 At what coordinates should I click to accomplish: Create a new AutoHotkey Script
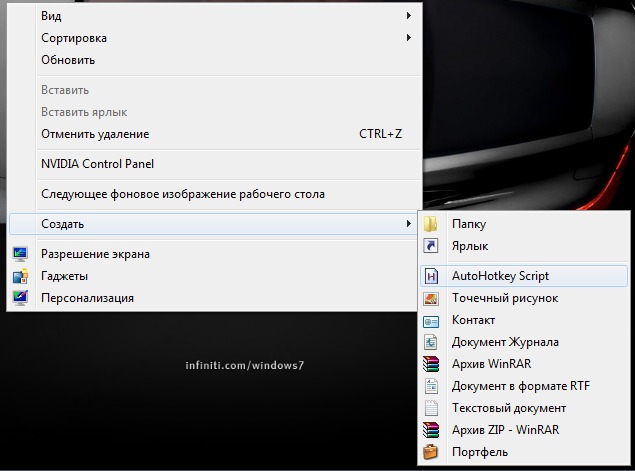(x=524, y=276)
